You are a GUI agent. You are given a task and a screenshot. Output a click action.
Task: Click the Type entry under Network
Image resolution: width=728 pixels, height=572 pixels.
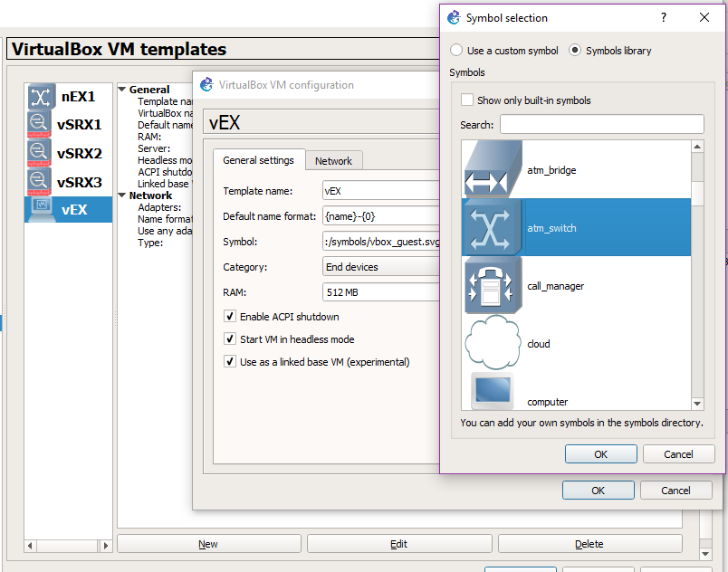click(x=150, y=243)
